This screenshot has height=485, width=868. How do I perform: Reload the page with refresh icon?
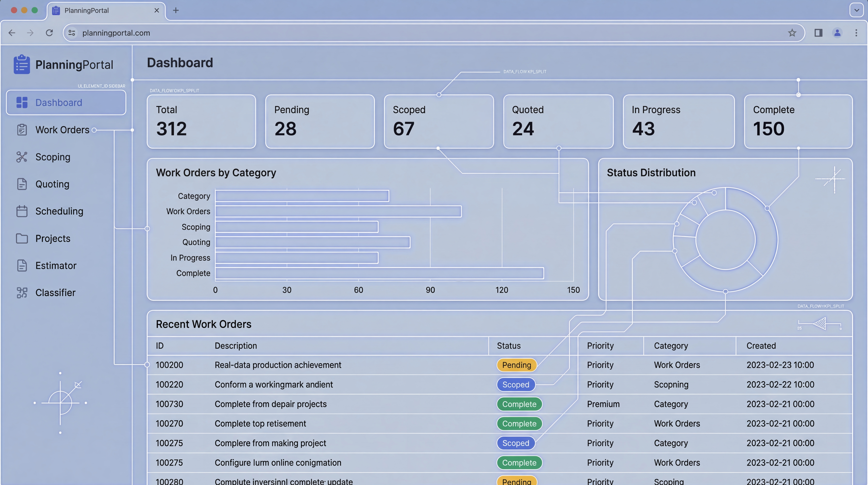[x=49, y=33]
